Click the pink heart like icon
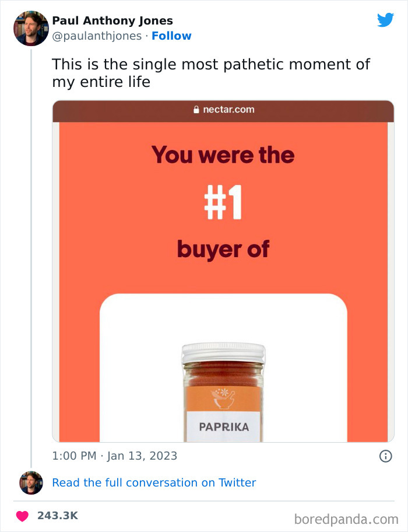This screenshot has width=408, height=532. pyautogui.click(x=22, y=516)
